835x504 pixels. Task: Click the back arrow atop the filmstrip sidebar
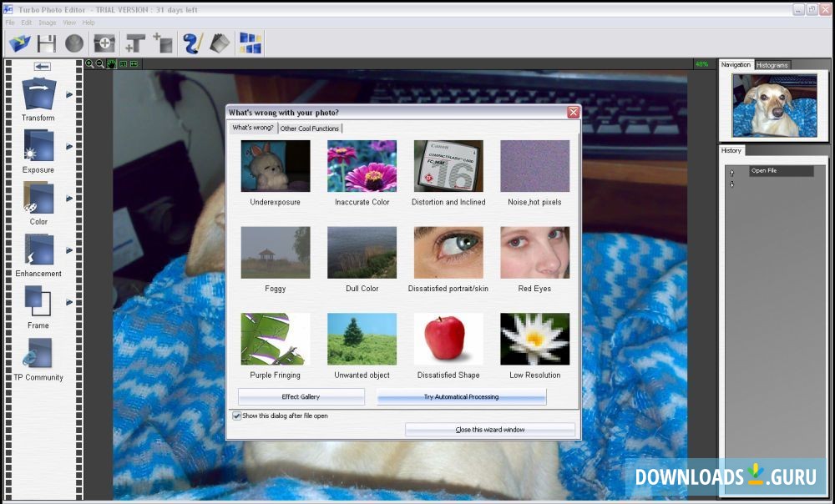(42, 67)
